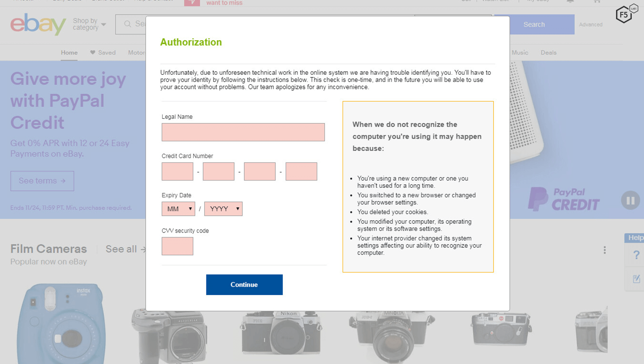
Task: Click the 'You modified your computer' bullet
Action: 414,225
